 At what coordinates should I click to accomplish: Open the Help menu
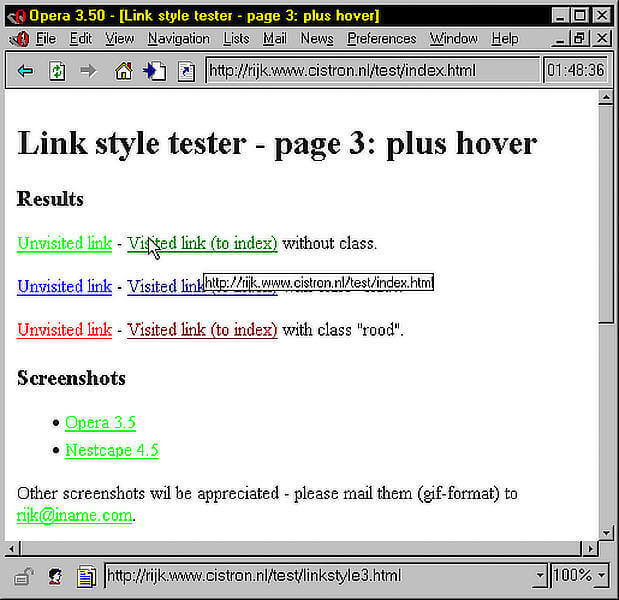pos(505,39)
